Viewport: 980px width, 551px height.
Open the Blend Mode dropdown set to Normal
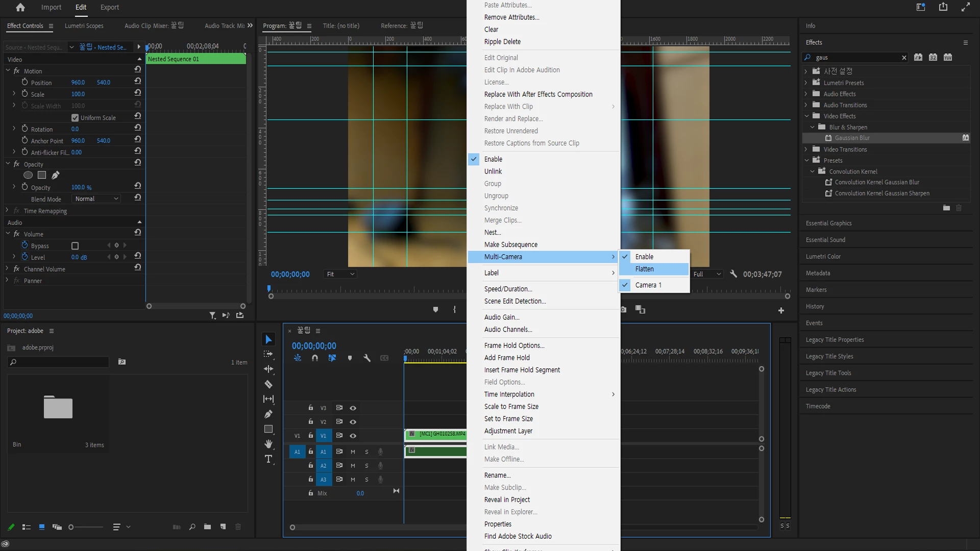(x=96, y=199)
